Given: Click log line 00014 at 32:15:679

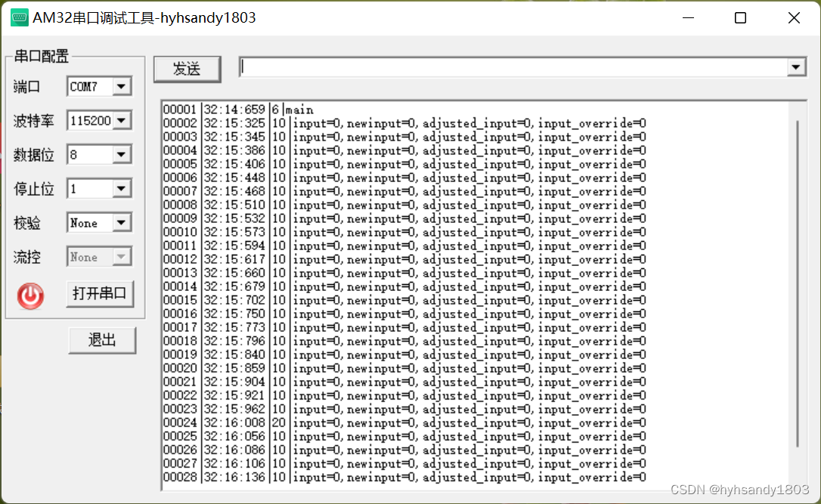Looking at the screenshot, I should pos(404,287).
